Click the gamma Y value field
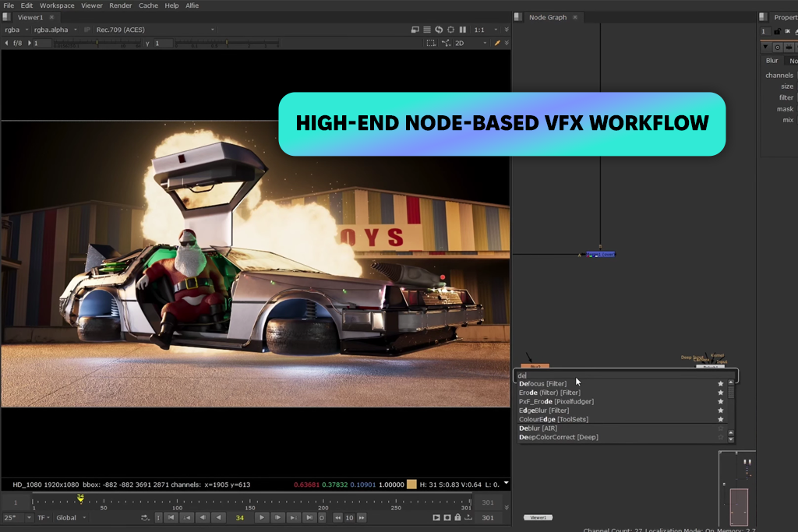Viewport: 798px width, 532px height. (163, 44)
